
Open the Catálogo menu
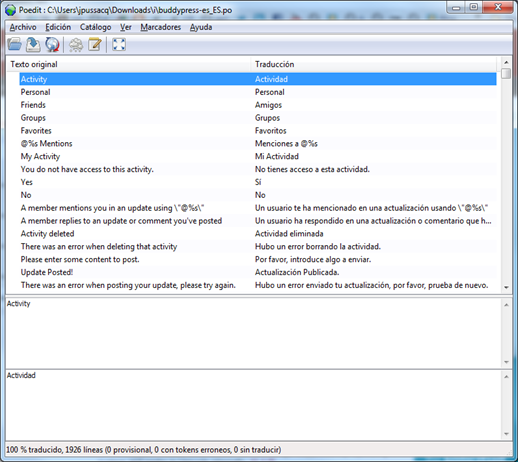click(x=95, y=27)
